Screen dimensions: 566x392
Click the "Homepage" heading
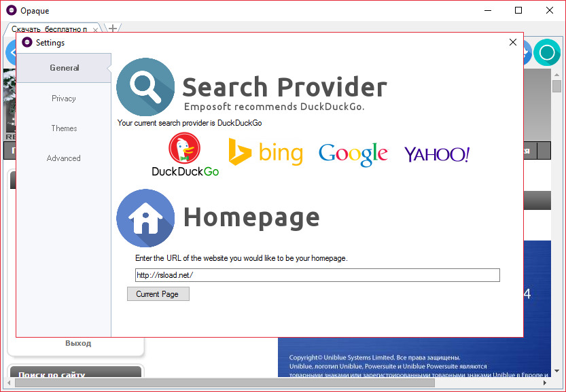coord(251,217)
